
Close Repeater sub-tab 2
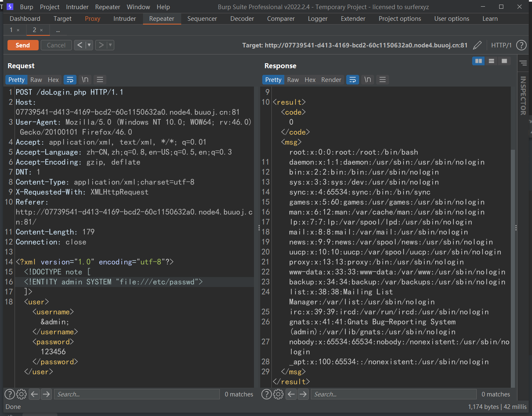click(x=42, y=30)
